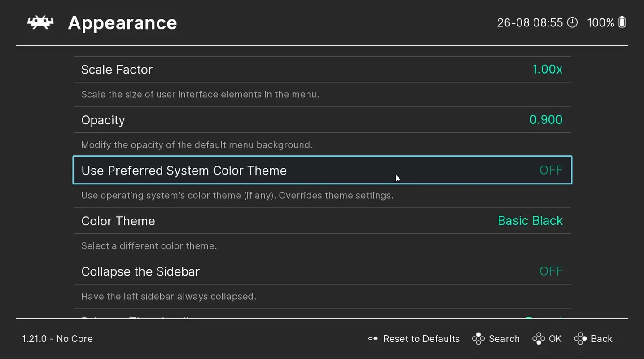This screenshot has width=644, height=359.
Task: Change the 1.00x Scale Factor value
Action: click(547, 70)
